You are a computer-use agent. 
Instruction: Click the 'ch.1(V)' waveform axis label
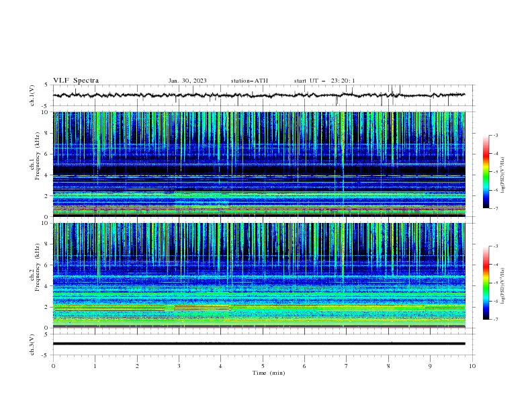click(x=32, y=95)
